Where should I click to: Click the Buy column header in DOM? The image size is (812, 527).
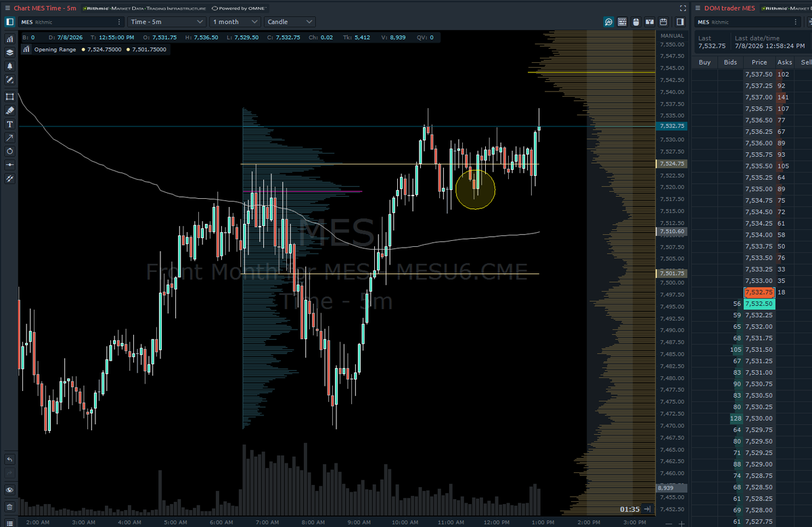704,62
